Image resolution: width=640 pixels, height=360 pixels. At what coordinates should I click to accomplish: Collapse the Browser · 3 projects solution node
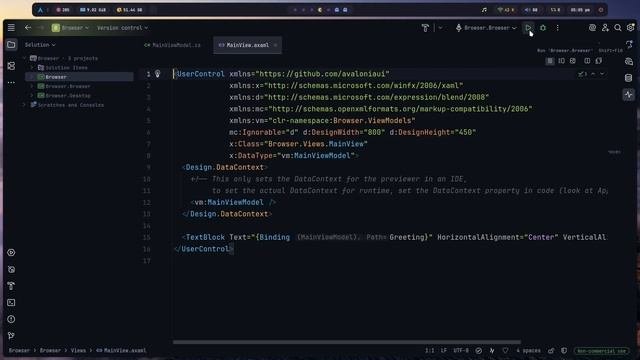point(24,58)
